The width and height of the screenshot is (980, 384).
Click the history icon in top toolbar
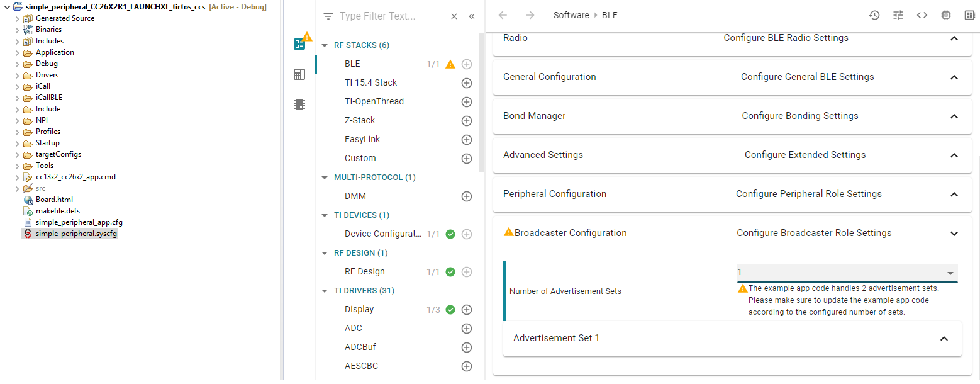click(x=874, y=15)
